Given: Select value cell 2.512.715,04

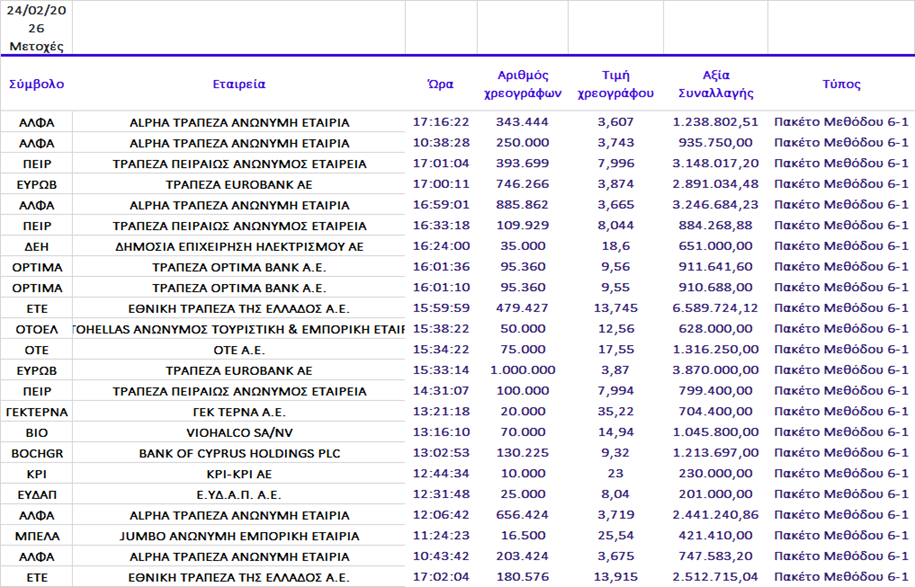Looking at the screenshot, I should point(715,577).
